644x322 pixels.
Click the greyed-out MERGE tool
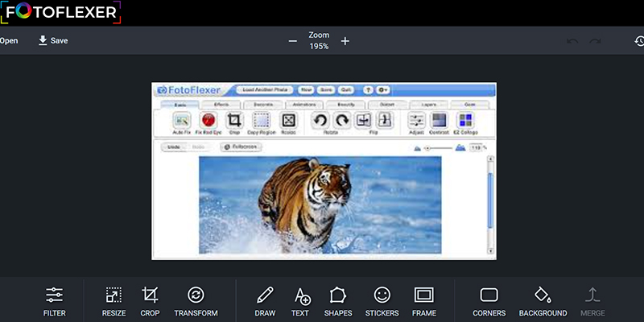point(592,302)
